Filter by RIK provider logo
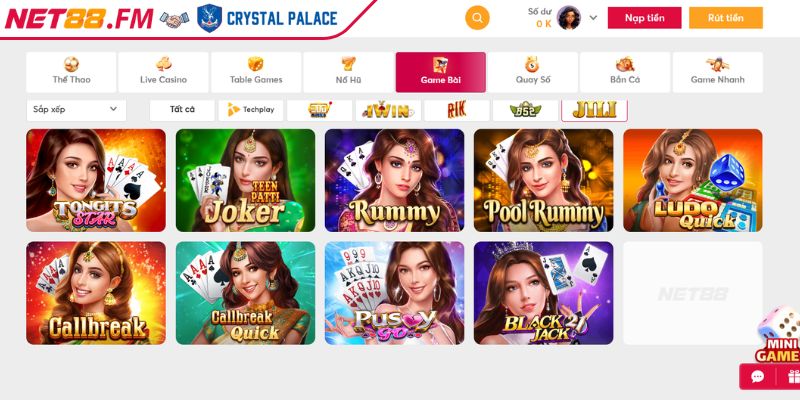Screen dimensions: 800x400 pos(457,110)
